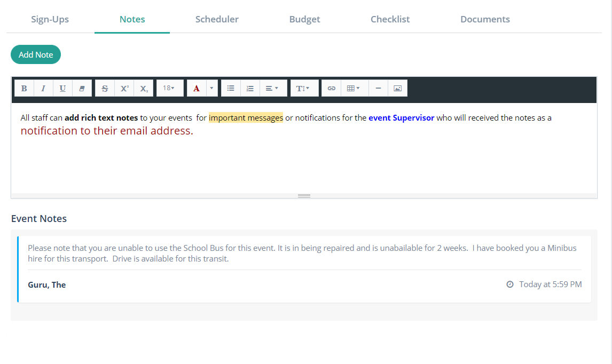Viewport: 612px width, 364px height.
Task: Open the paragraph alignment dropdown
Action: pyautogui.click(x=273, y=88)
